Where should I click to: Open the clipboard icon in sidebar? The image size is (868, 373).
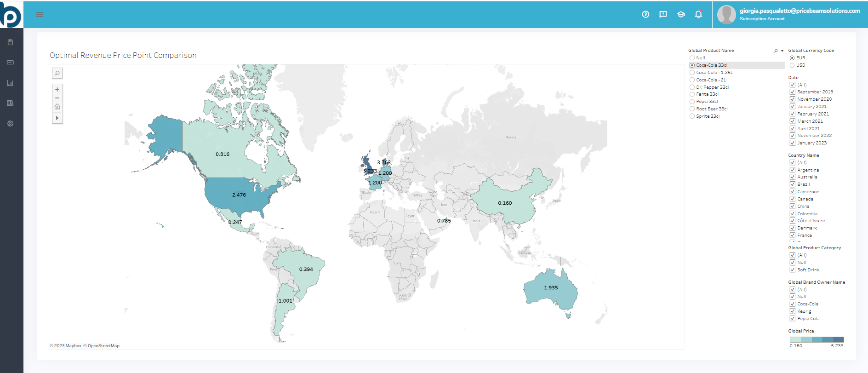tap(10, 42)
